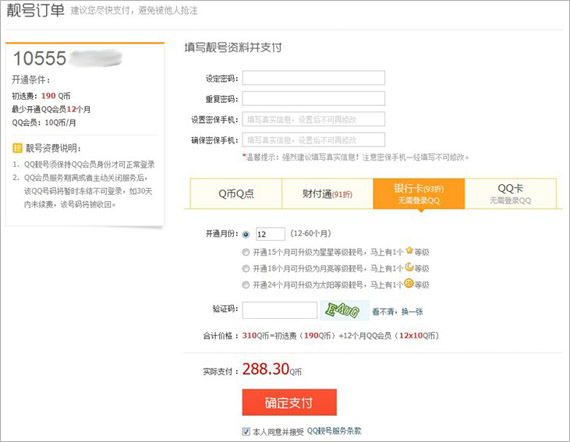This screenshot has height=442, width=570.
Task: Select the custom months radio button
Action: (246, 234)
